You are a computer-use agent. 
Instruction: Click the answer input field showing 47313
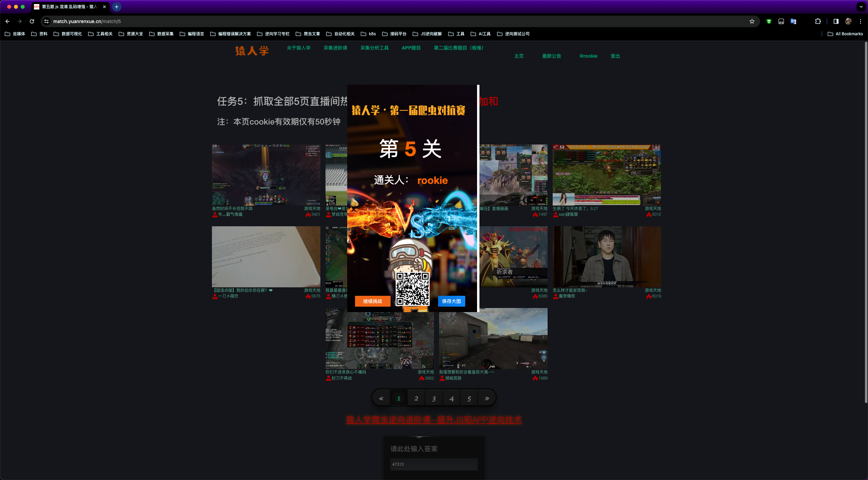[434, 464]
